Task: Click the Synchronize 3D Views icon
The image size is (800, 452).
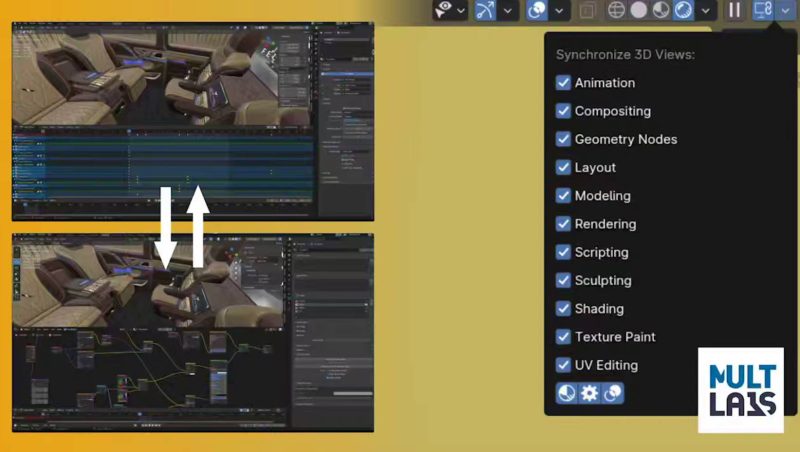Action: (763, 10)
